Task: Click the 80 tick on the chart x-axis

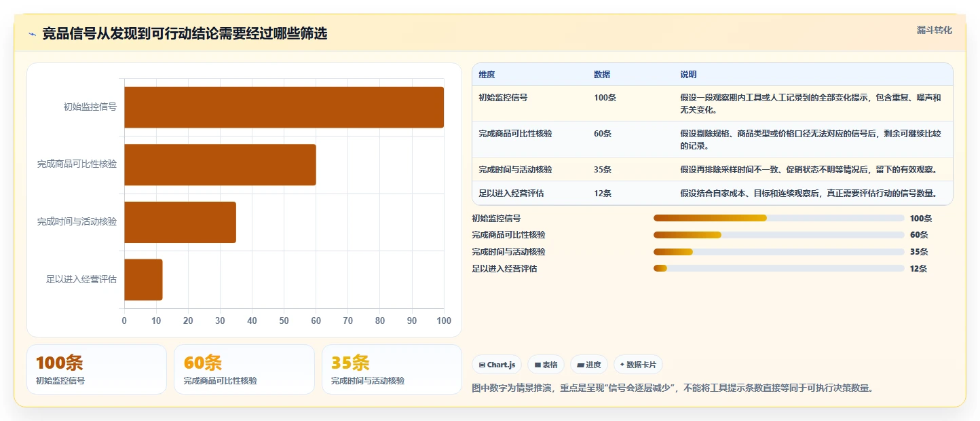Action: [x=380, y=321]
